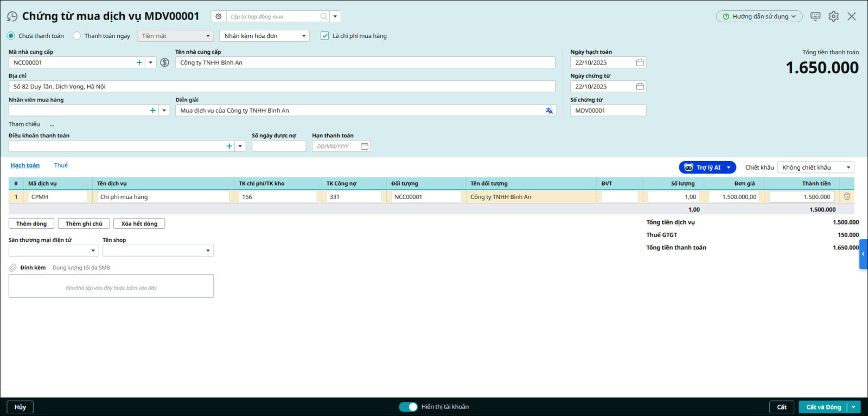
Task: Click the Số chứng từ input field
Action: (608, 111)
